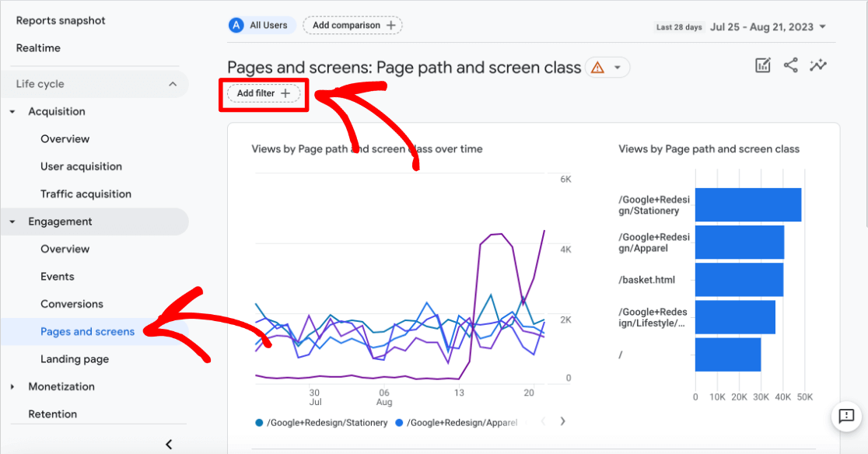Click the orange data warning triangle icon
868x454 pixels.
[x=597, y=68]
